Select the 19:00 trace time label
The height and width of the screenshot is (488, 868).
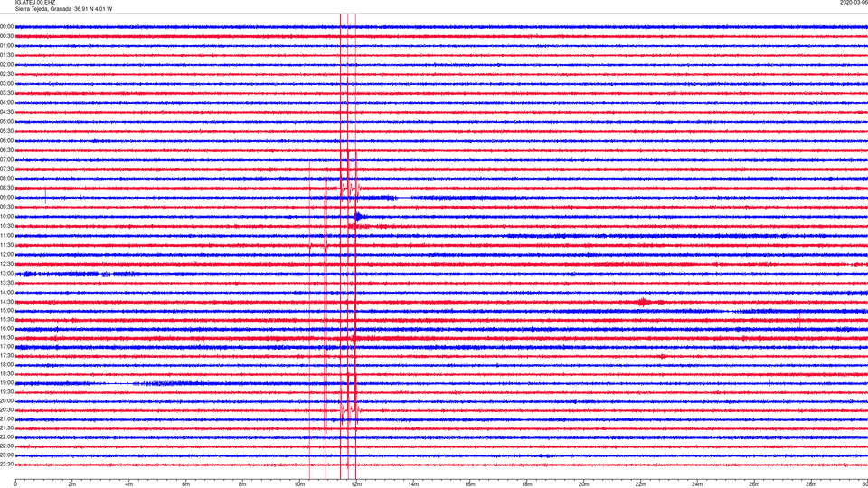coord(6,383)
